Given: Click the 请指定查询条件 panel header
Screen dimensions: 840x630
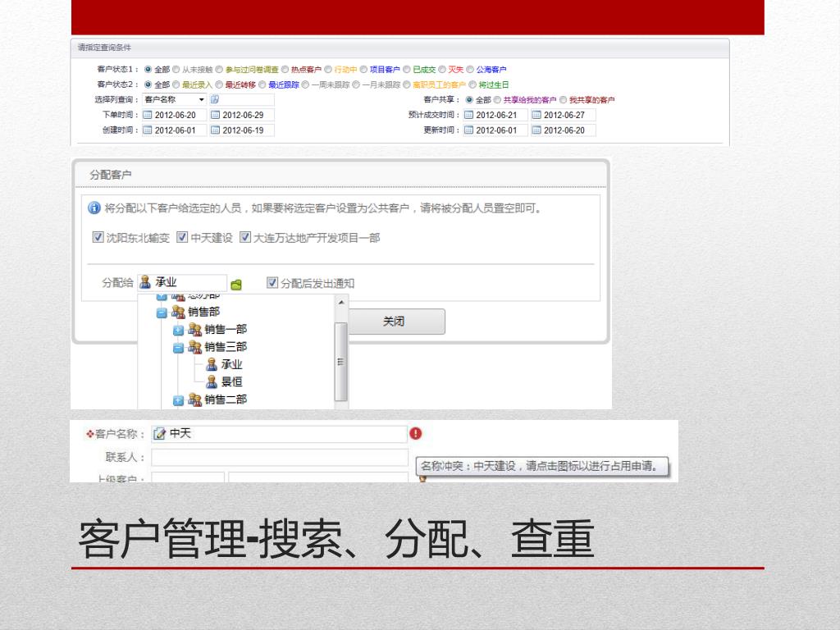Looking at the screenshot, I should pyautogui.click(x=399, y=48).
